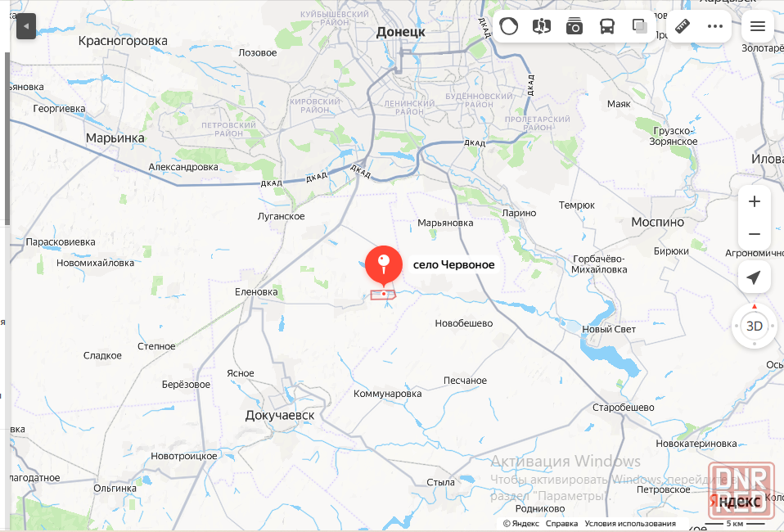This screenshot has width=784, height=532.
Task: Reset map orientation with compass north marker
Action: click(x=755, y=306)
